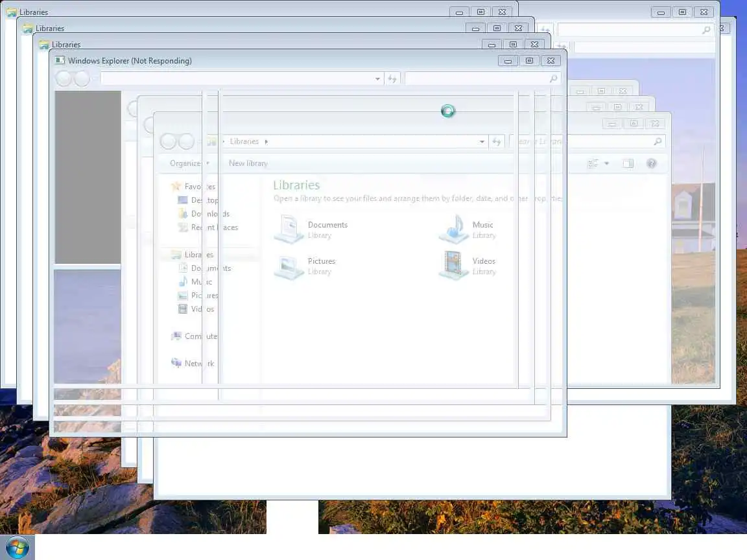Select Videos in navigation tree
The width and height of the screenshot is (747, 560).
point(196,309)
